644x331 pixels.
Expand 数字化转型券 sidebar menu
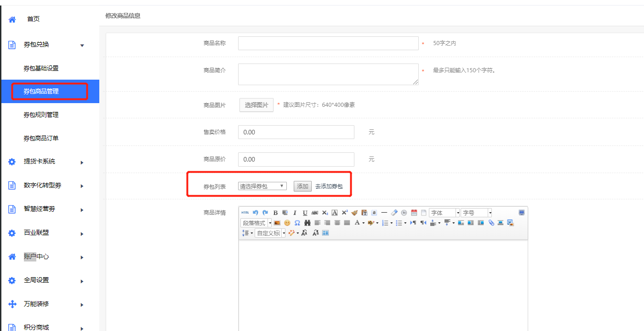pos(50,186)
